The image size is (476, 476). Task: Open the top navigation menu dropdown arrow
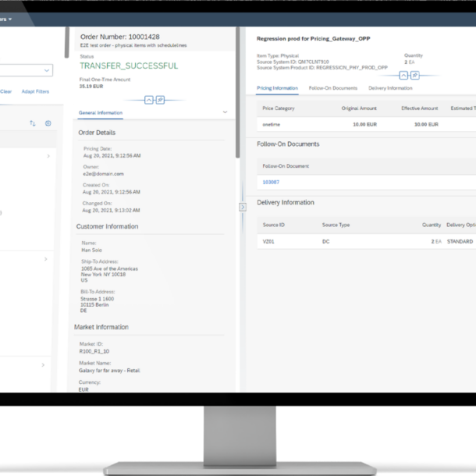(x=10, y=20)
